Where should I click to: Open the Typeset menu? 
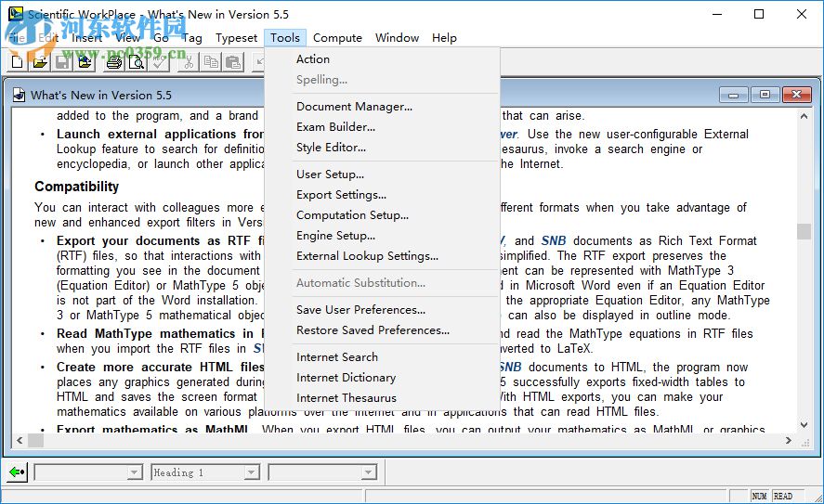[x=237, y=38]
